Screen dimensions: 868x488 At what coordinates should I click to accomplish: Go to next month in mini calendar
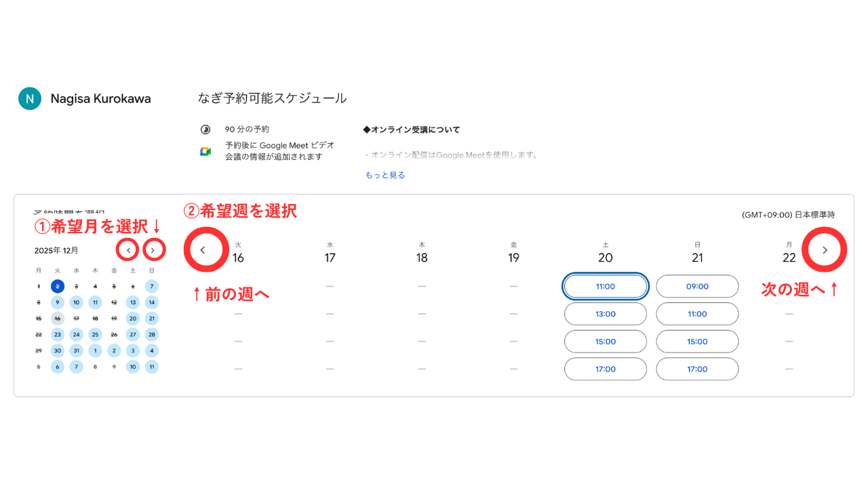tap(153, 250)
